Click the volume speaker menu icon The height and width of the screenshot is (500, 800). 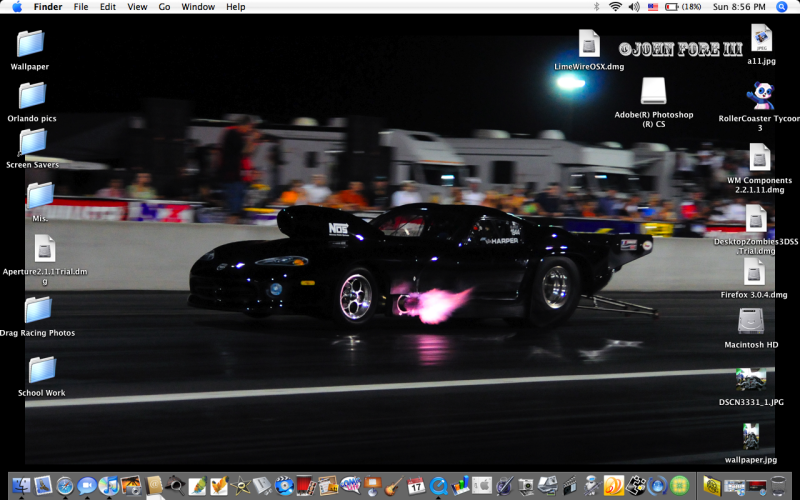(634, 7)
